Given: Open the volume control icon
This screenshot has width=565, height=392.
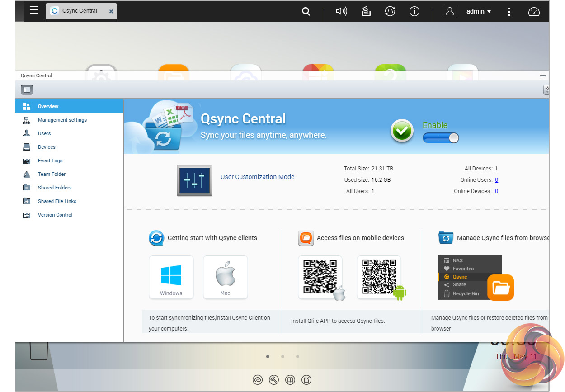Looking at the screenshot, I should [341, 12].
